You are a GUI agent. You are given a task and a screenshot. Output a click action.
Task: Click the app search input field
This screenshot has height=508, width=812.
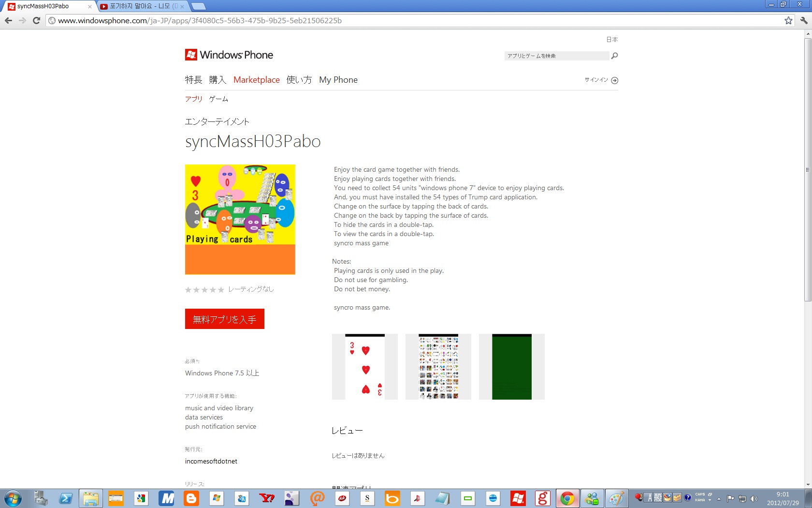tap(557, 56)
